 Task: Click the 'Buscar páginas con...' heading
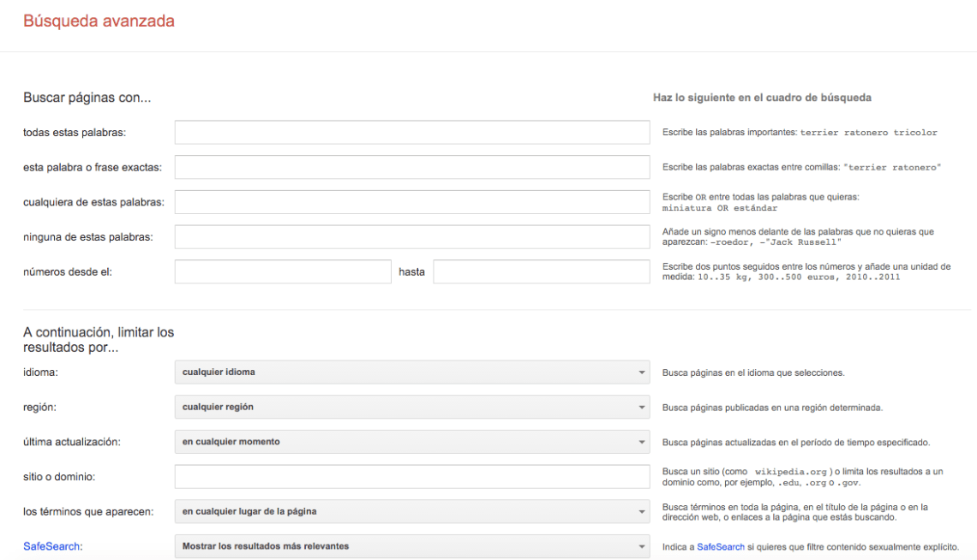pos(87,98)
